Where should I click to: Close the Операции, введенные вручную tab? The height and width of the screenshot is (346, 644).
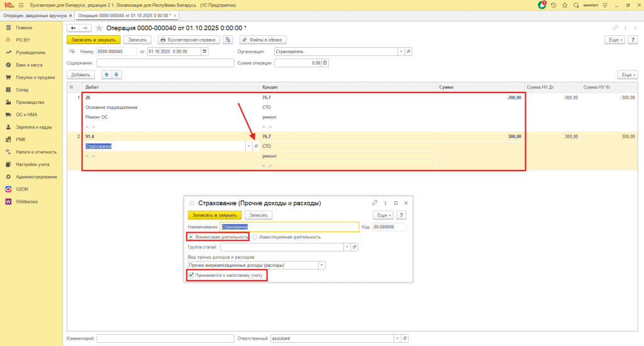(70, 16)
